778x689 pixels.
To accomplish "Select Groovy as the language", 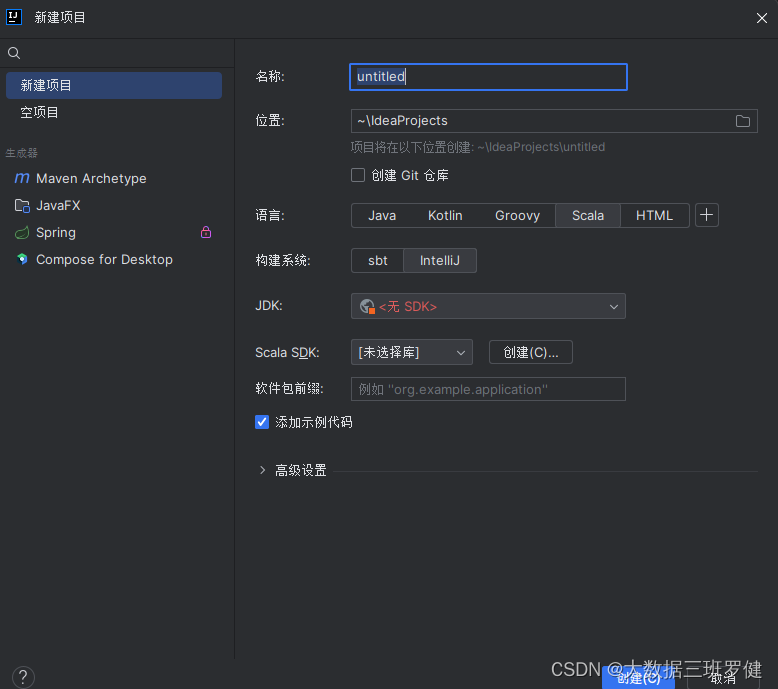I will [517, 215].
